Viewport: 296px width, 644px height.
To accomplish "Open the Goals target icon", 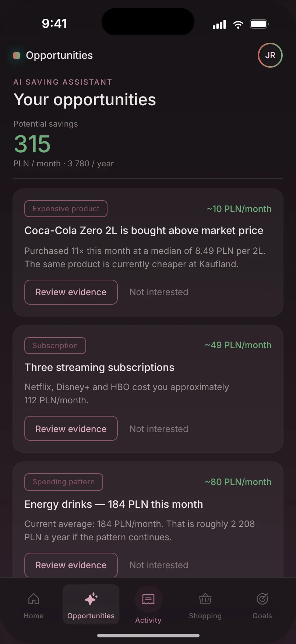I will tap(262, 599).
